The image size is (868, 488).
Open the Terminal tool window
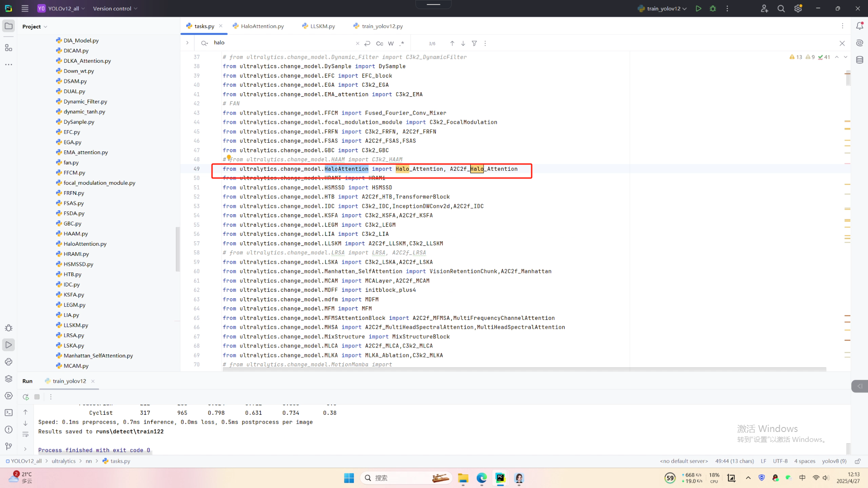point(9,413)
